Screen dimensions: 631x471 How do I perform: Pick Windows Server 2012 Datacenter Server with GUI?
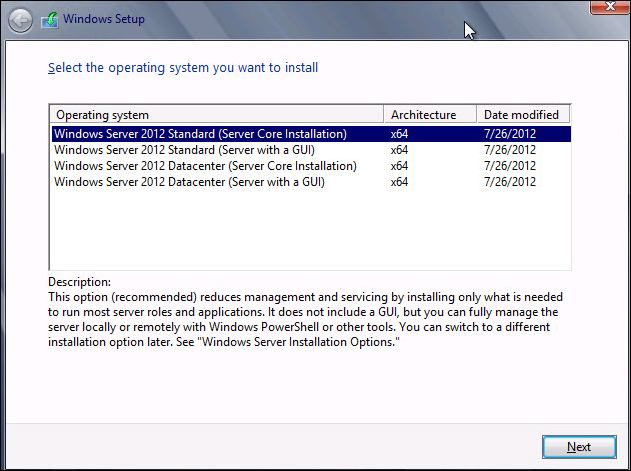click(190, 182)
